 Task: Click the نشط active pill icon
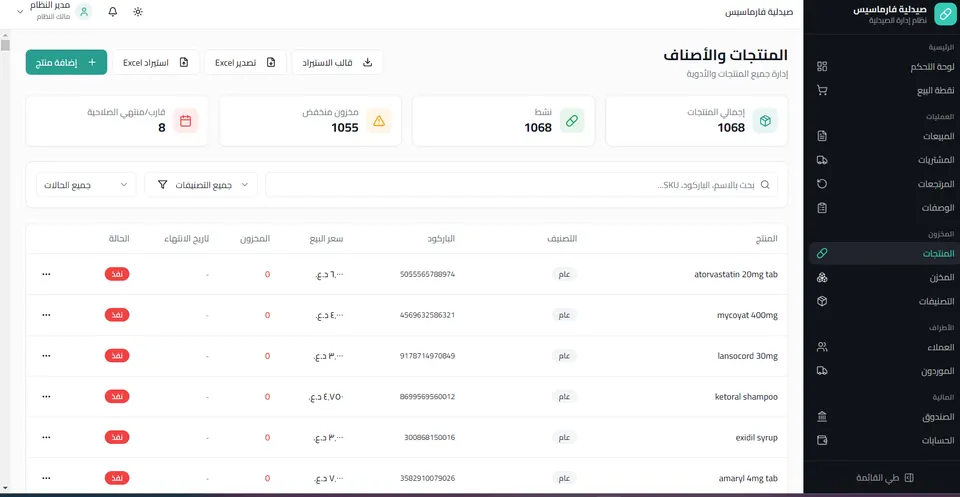coord(572,121)
